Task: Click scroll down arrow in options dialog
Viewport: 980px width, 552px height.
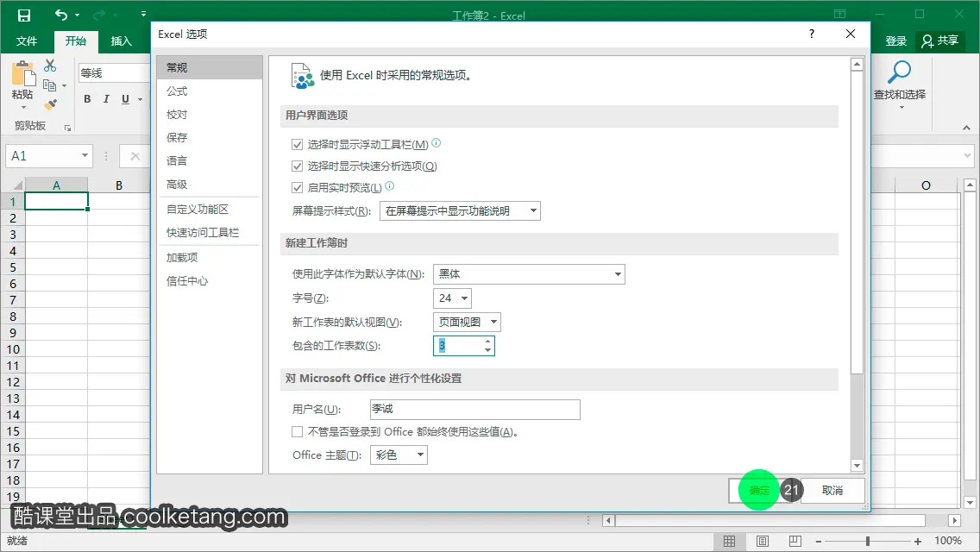Action: click(857, 466)
